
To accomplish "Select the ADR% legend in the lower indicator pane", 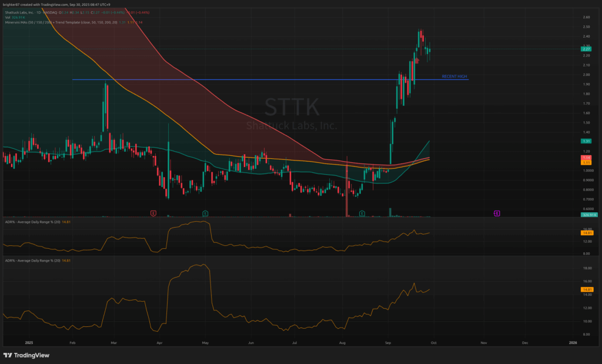I will (x=38, y=261).
